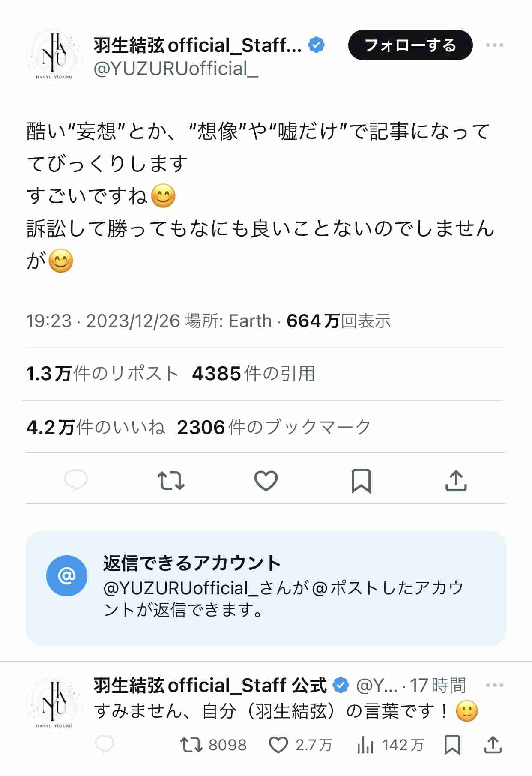
Task: Like the reply with 2.7万 likes
Action: pyautogui.click(x=300, y=745)
